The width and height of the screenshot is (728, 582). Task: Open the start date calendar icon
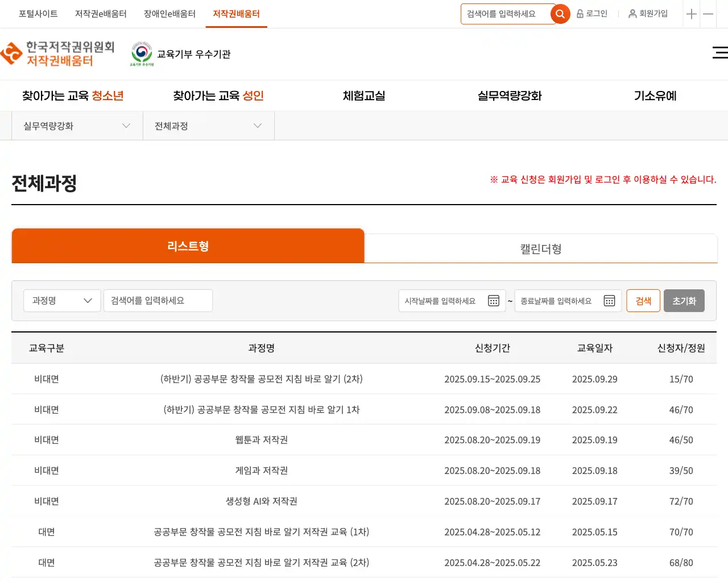pos(494,301)
